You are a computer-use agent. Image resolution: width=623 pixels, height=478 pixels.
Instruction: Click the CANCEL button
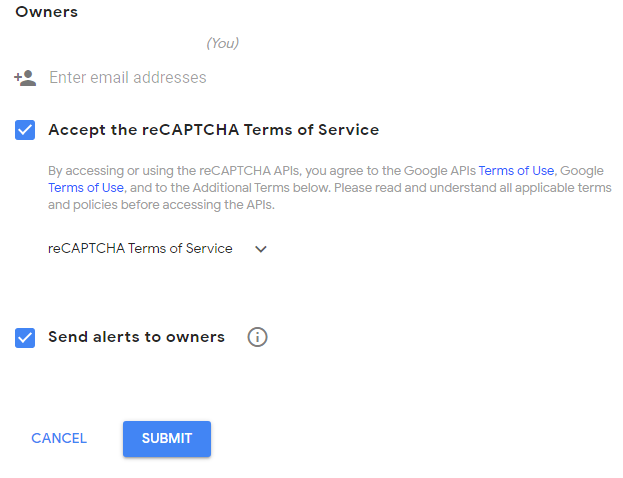tap(59, 438)
